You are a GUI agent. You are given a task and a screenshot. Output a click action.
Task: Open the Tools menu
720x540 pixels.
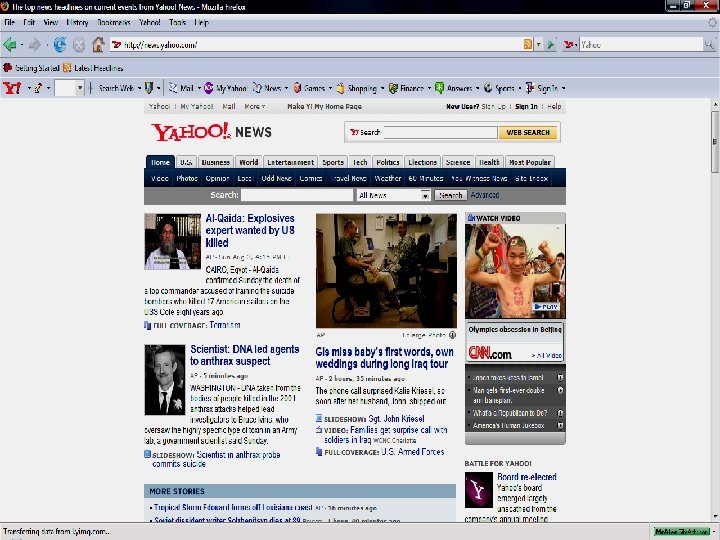tap(177, 22)
